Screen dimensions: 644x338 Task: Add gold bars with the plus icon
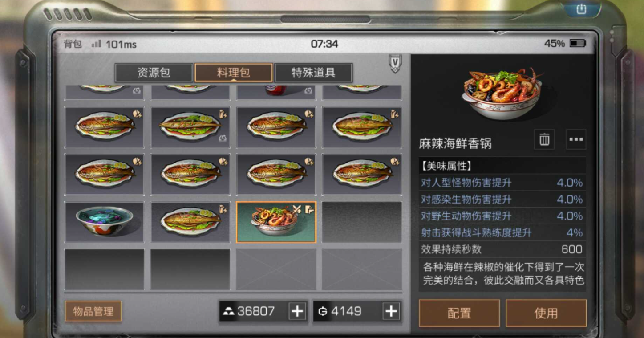pos(297,311)
